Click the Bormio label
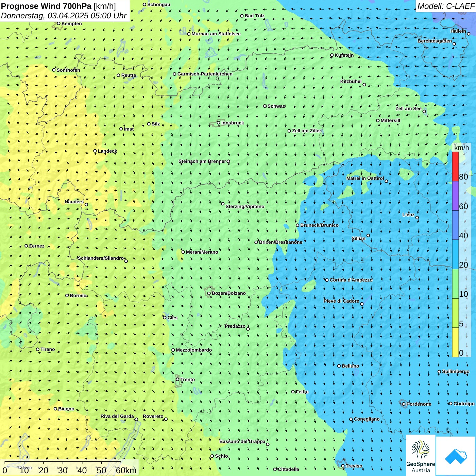476x476 pixels. tap(78, 295)
